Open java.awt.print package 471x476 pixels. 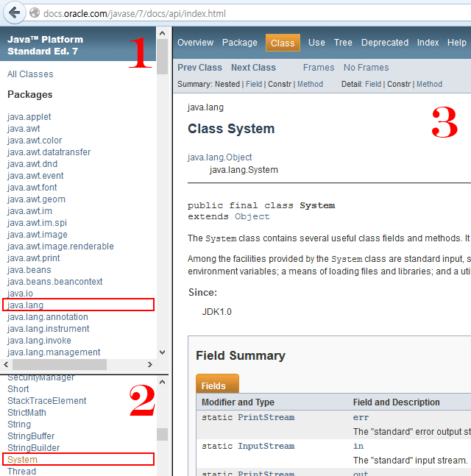coord(33,258)
